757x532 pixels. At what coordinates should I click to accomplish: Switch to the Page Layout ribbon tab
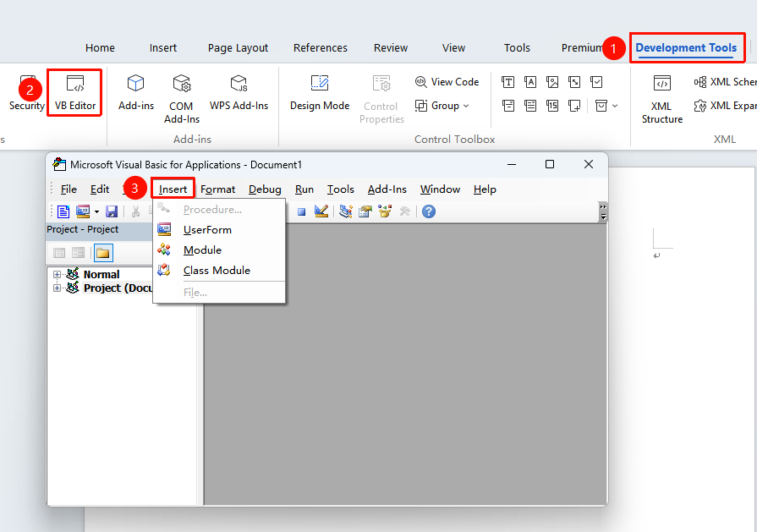(x=238, y=48)
